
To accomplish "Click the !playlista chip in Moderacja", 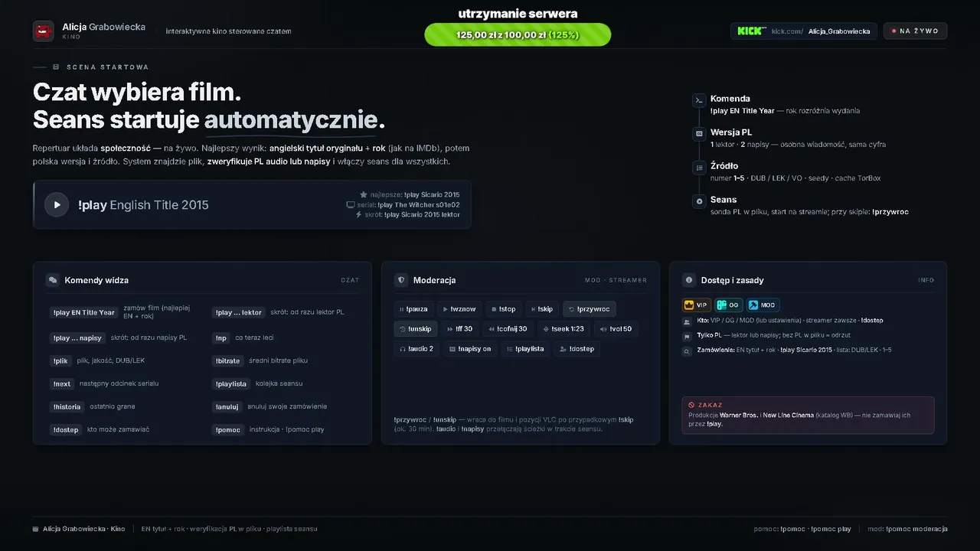I will click(525, 349).
